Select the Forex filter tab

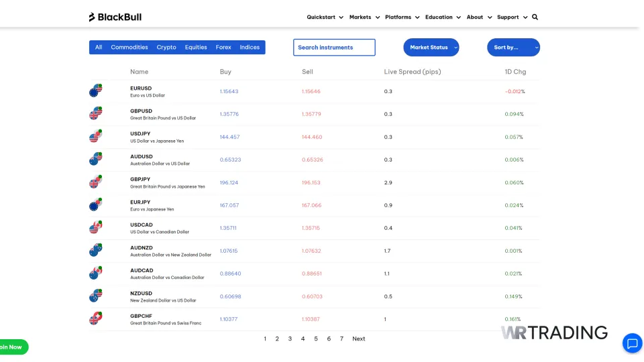223,48
